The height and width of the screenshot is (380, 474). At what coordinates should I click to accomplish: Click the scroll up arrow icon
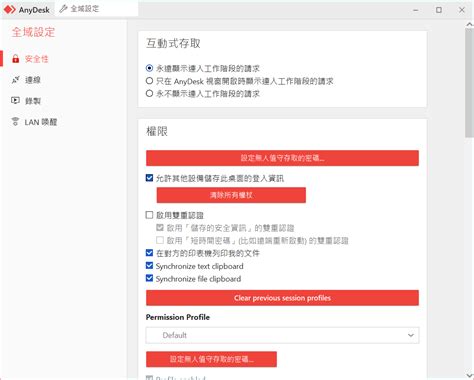[x=469, y=24]
